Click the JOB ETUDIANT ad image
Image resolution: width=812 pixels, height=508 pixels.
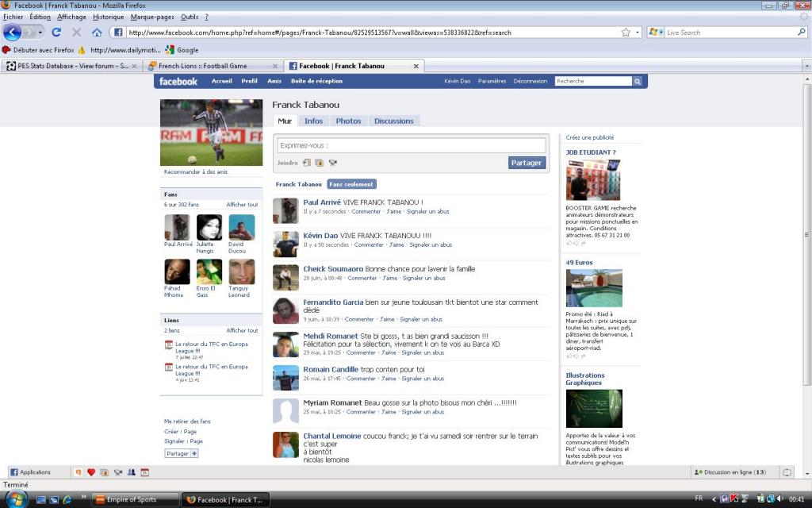point(593,180)
